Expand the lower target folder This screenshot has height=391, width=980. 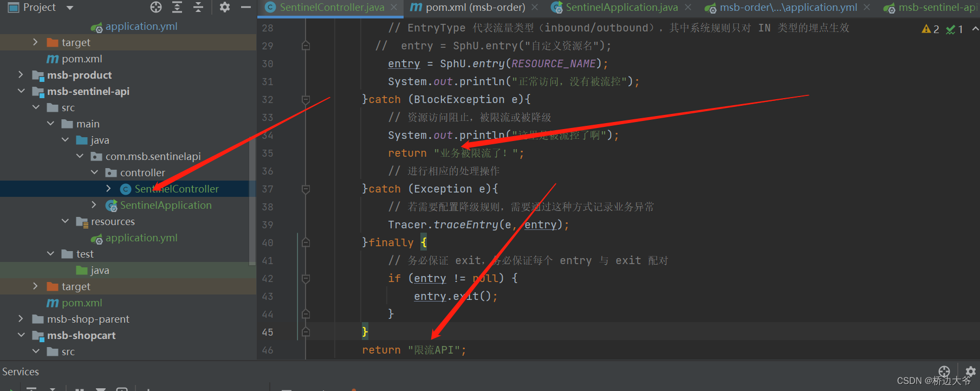pos(35,286)
